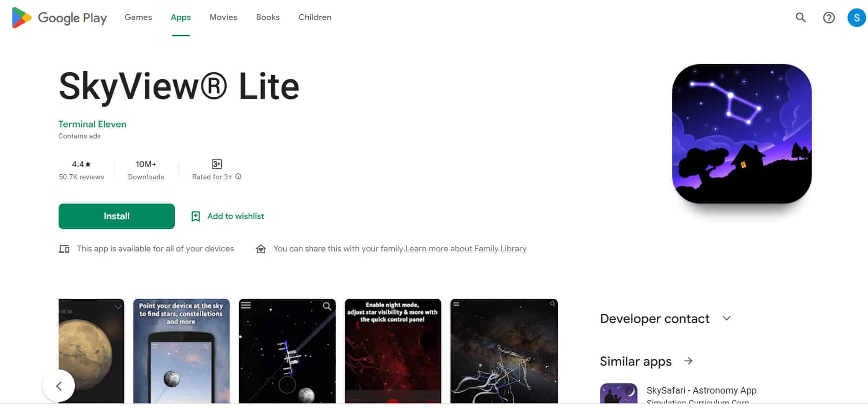
Task: Open the Mars planet screenshot
Action: point(91,351)
